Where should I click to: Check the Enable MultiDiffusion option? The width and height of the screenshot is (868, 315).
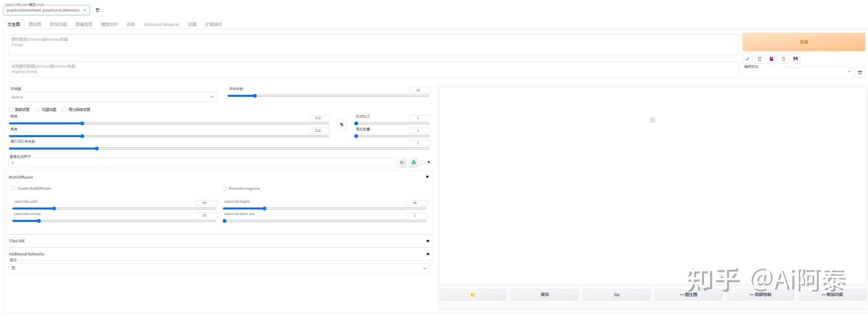(x=14, y=189)
